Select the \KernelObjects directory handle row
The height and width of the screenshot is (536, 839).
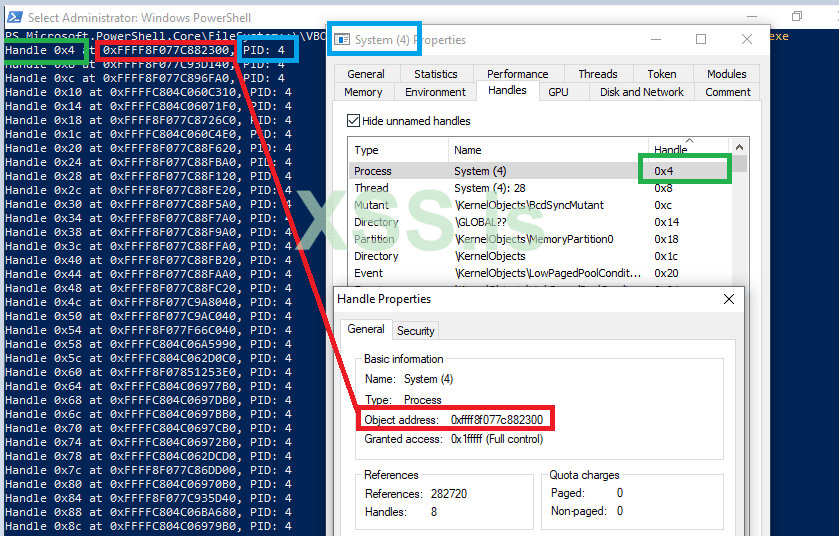coord(546,256)
